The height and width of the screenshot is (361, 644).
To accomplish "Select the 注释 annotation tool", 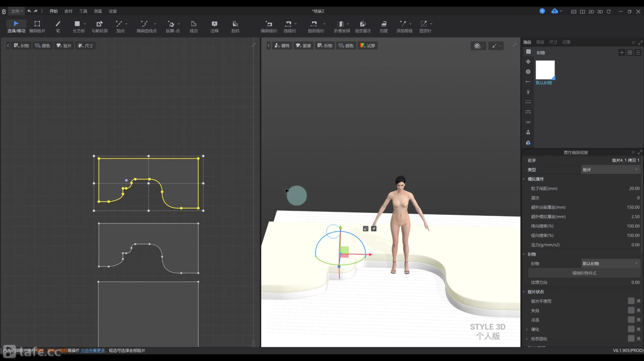I will pyautogui.click(x=214, y=27).
